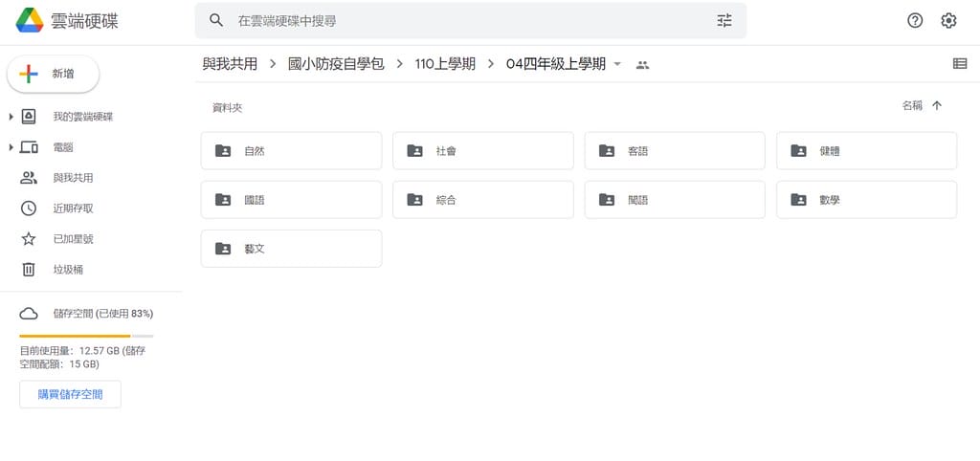Image resolution: width=980 pixels, height=461 pixels.
Task: Select 我的雲端硬碟 in sidebar
Action: tap(83, 117)
